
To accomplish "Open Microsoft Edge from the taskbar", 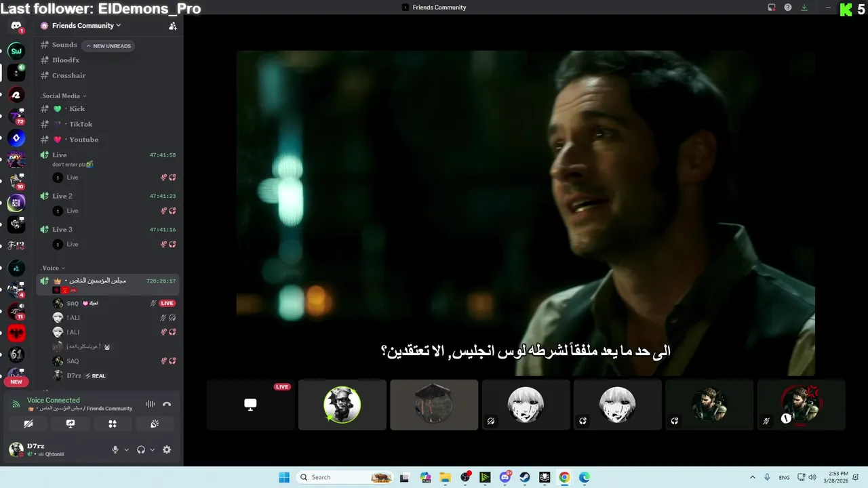I will click(x=584, y=477).
